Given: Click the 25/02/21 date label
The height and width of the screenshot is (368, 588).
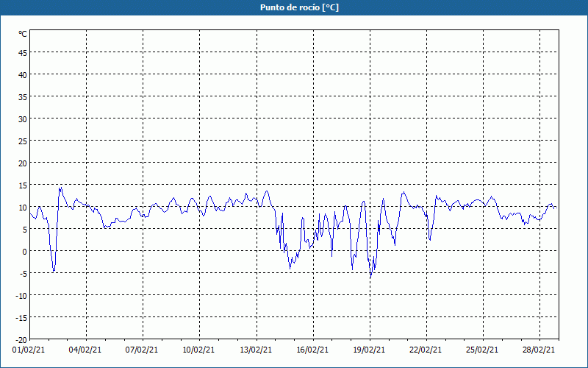Looking at the screenshot, I should pos(482,350).
